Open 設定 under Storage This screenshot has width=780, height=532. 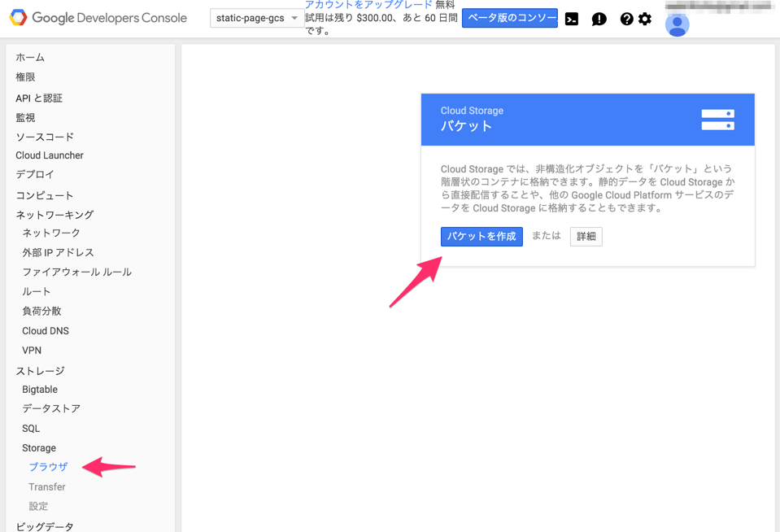pos(38,506)
